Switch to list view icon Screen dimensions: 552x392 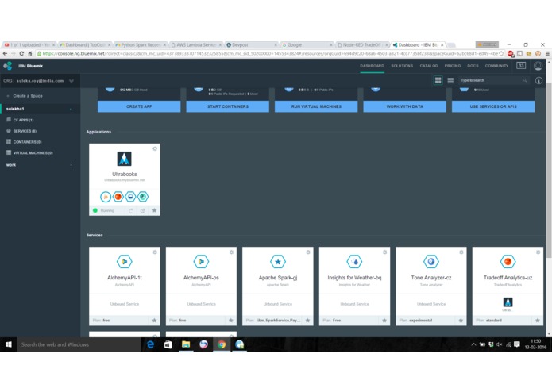pos(450,80)
